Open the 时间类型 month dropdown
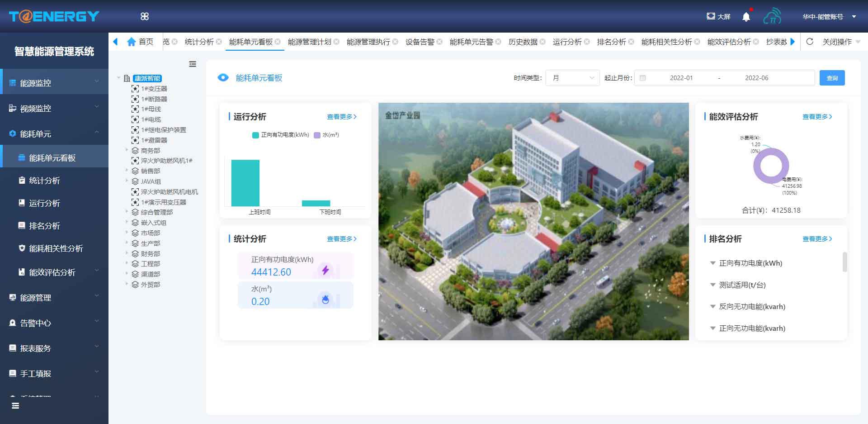 click(x=572, y=78)
